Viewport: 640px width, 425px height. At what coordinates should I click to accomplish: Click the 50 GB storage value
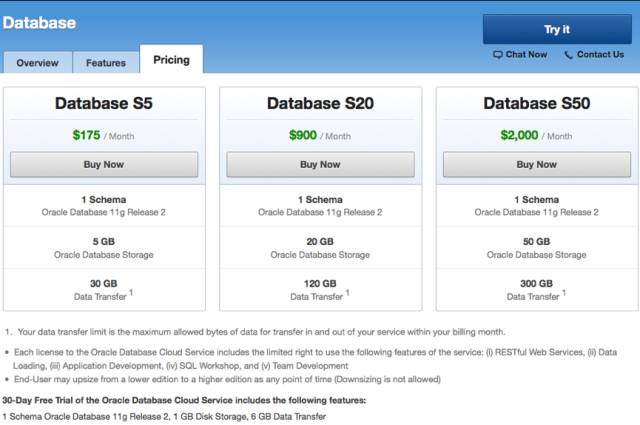coord(536,242)
